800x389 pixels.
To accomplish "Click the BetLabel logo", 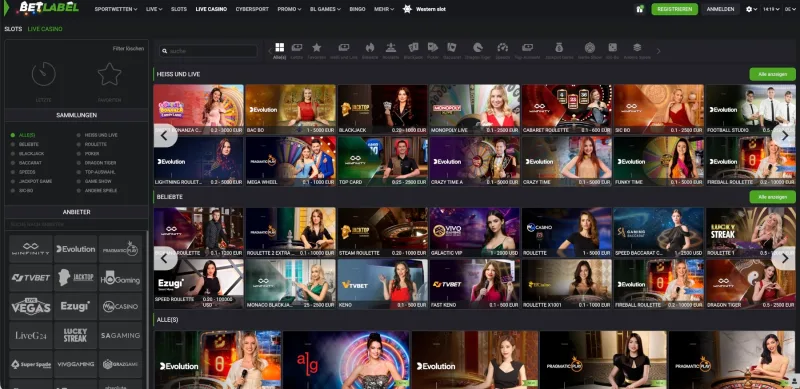I will 48,8.
